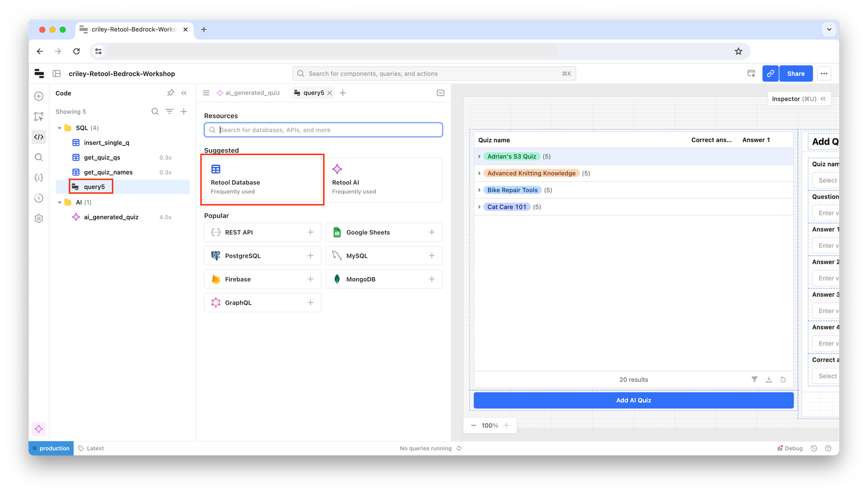868x493 pixels.
Task: Collapse the SQL folder
Action: coord(60,129)
